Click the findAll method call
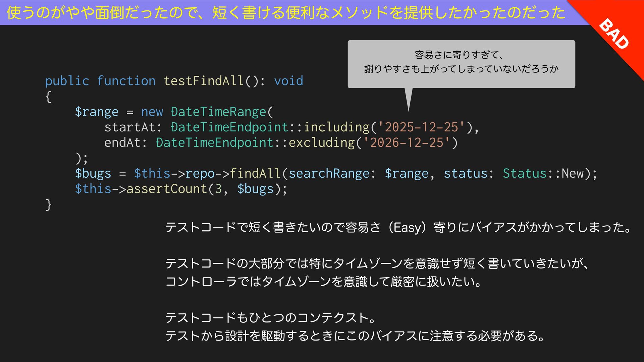This screenshot has height=362, width=644. 255,174
